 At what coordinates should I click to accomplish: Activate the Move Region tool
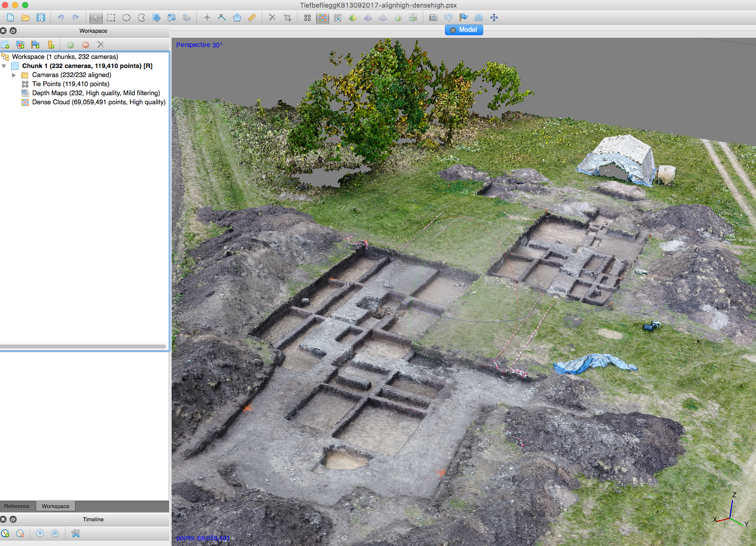coord(157,18)
